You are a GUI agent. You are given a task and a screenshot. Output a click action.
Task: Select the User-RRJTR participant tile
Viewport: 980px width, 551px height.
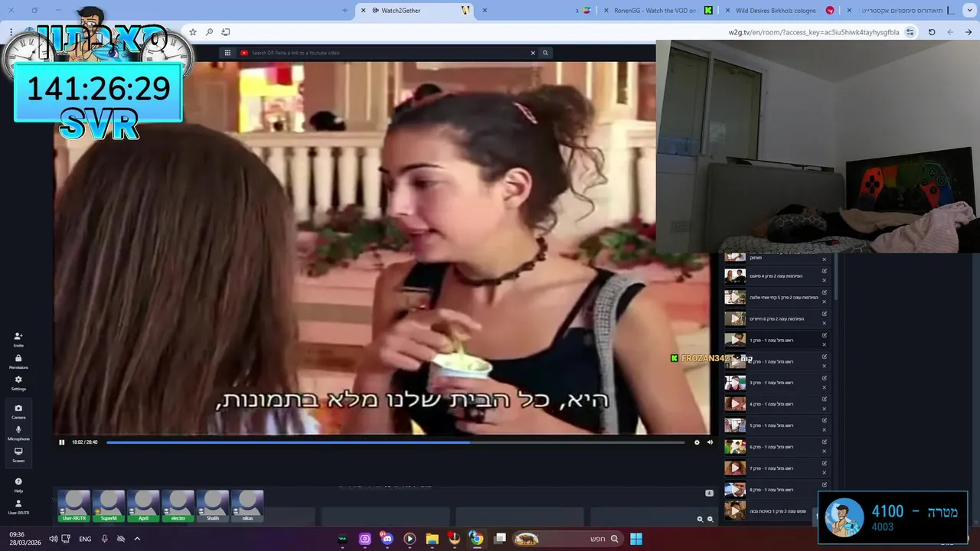pos(74,506)
